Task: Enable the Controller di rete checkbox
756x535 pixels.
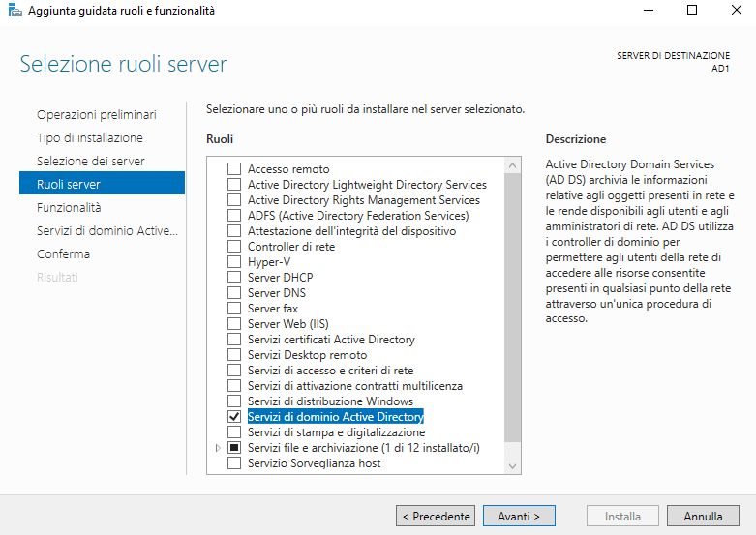Action: pos(234,247)
